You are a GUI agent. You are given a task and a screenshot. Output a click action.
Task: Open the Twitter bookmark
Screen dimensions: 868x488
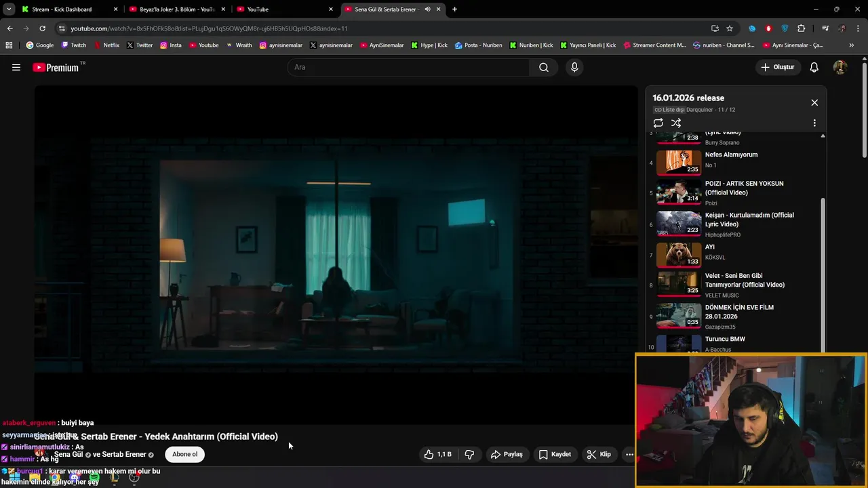[x=140, y=45]
